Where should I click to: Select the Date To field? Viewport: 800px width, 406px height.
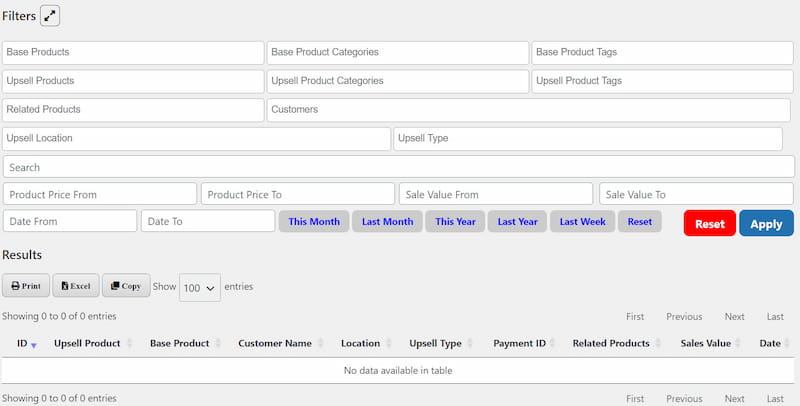(x=208, y=221)
